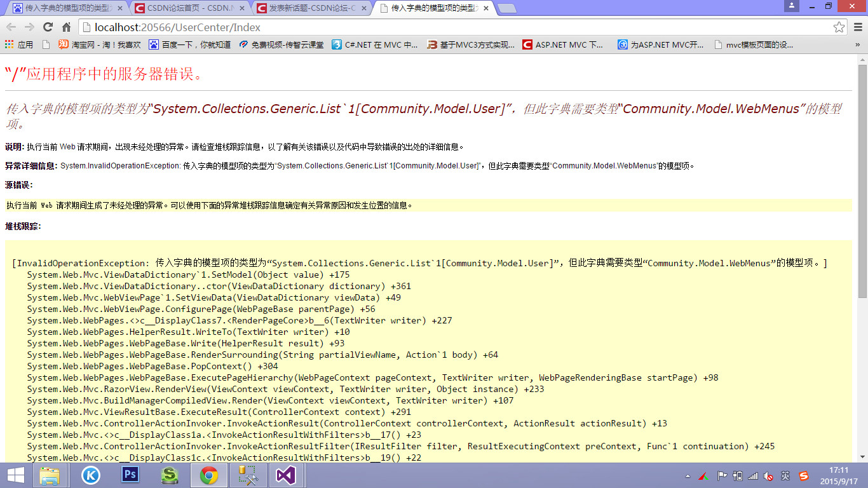The width and height of the screenshot is (868, 488).
Task: Open the mvc模板页面的设 bookmark
Action: tap(754, 44)
